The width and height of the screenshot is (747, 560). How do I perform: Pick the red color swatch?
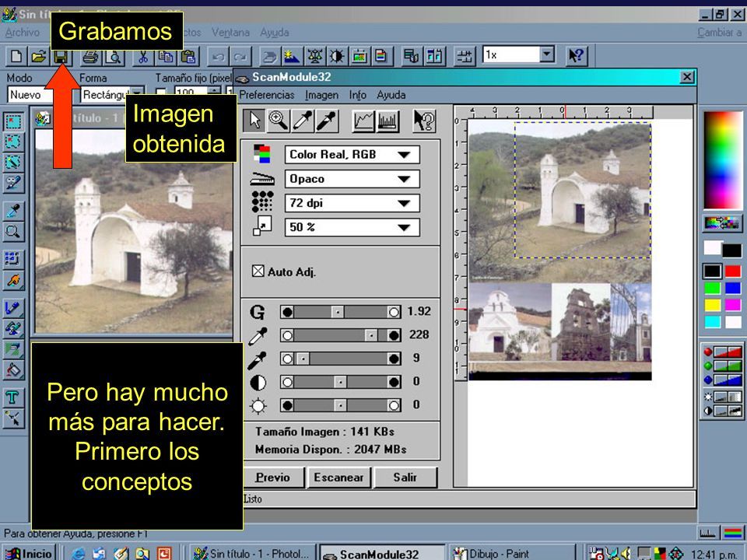[733, 271]
